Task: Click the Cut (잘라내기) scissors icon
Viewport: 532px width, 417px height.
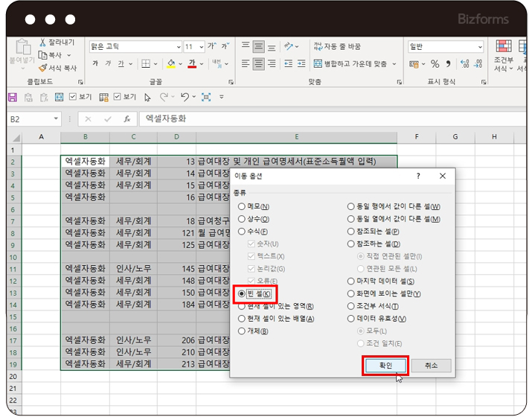Action: coord(42,43)
